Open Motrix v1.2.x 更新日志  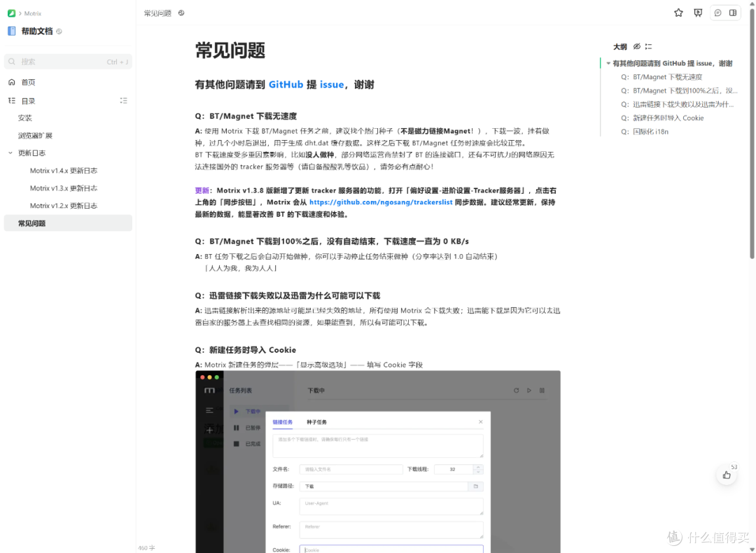coord(64,205)
